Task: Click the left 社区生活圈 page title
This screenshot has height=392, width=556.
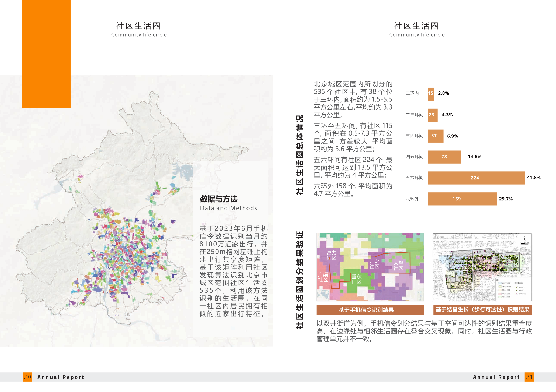Action: [x=139, y=26]
